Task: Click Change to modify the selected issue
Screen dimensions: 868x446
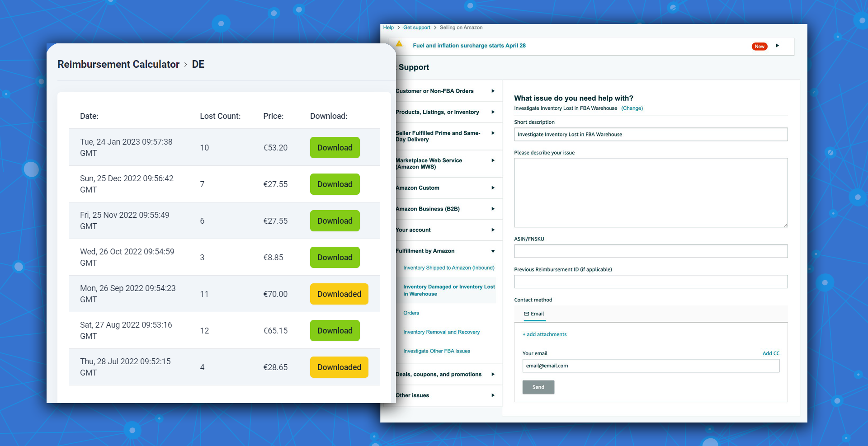Action: pos(632,108)
